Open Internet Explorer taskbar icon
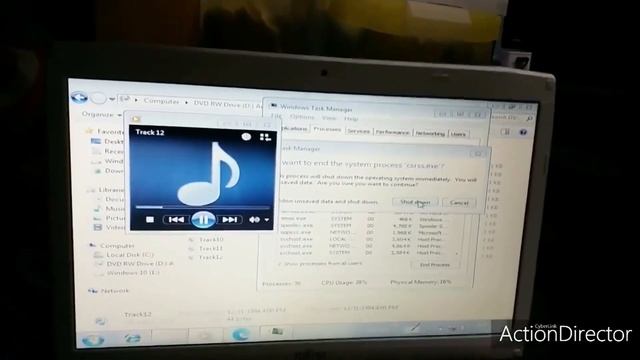This screenshot has height=360, width=640. tap(133, 338)
